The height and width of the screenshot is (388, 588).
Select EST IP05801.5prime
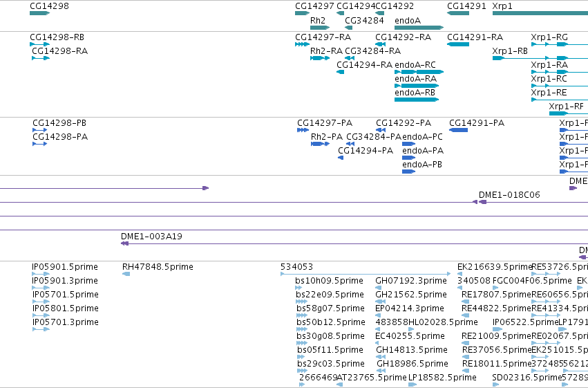point(41,315)
